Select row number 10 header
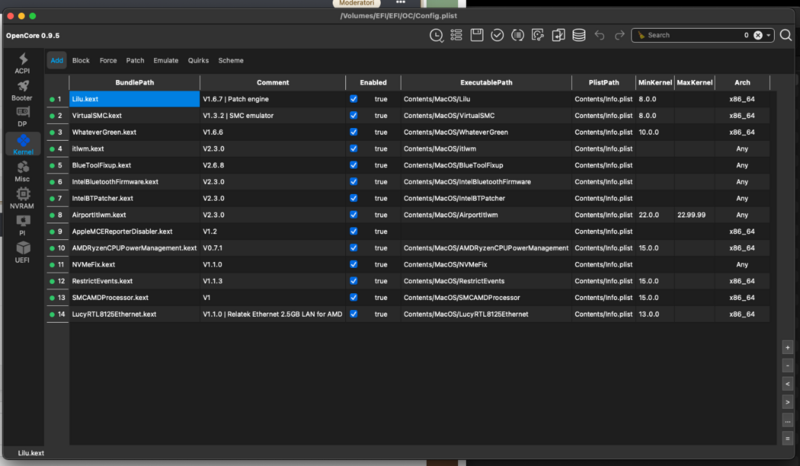Image resolution: width=800 pixels, height=466 pixels. (x=57, y=248)
